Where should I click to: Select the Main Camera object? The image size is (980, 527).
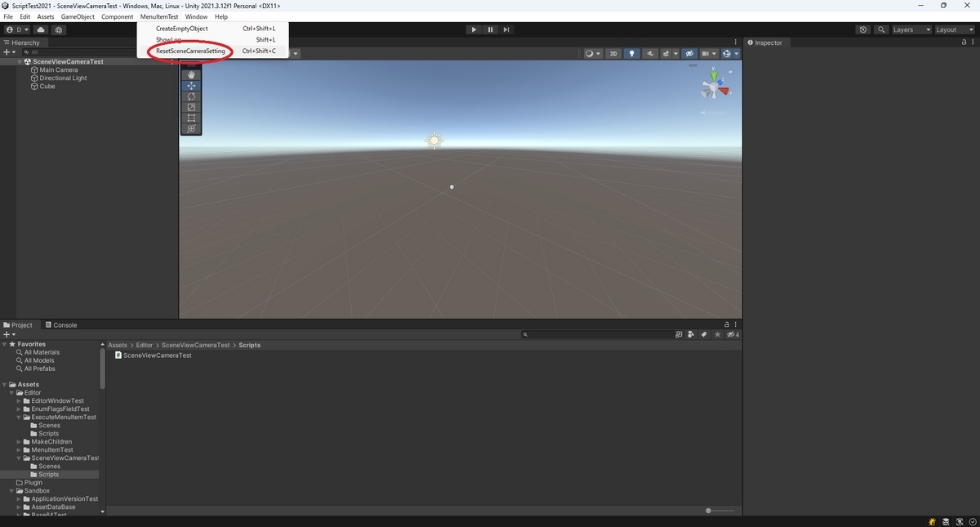(x=58, y=69)
